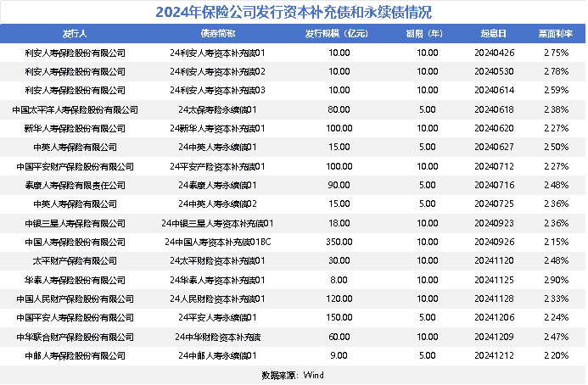Select the 票面利率 column header
This screenshot has width=588, height=385.
[556, 34]
